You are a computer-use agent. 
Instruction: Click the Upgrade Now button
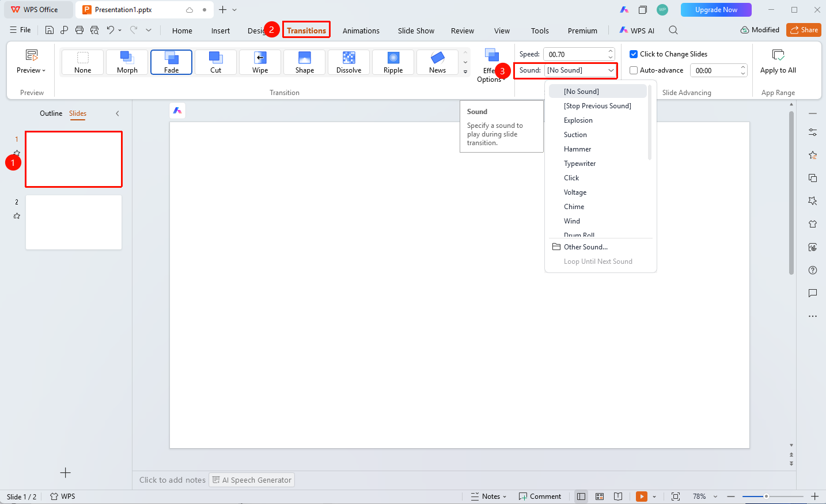[716, 10]
